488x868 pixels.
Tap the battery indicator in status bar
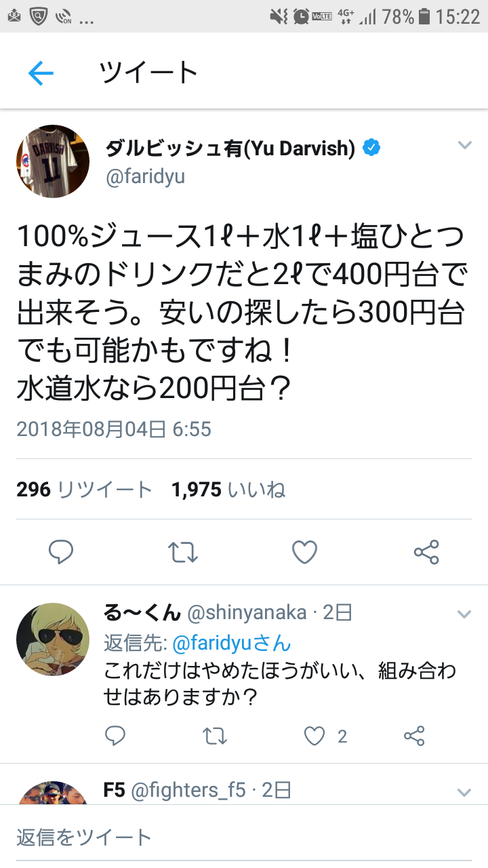click(424, 16)
